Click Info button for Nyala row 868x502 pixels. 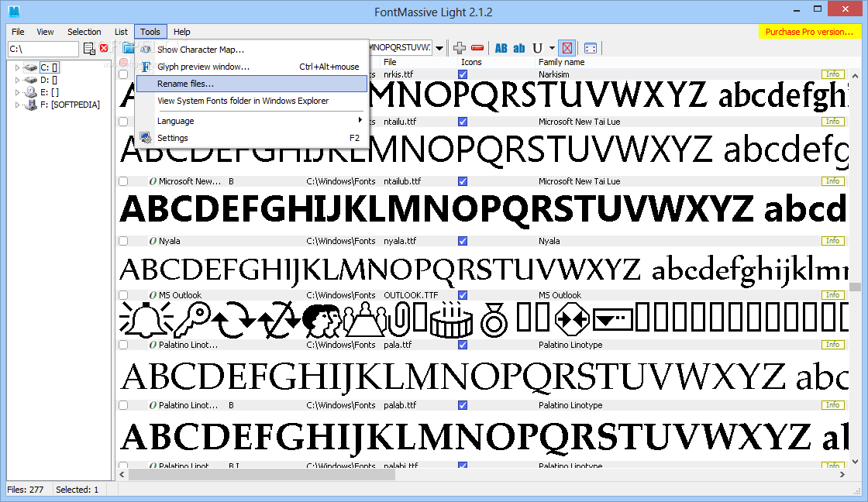833,241
